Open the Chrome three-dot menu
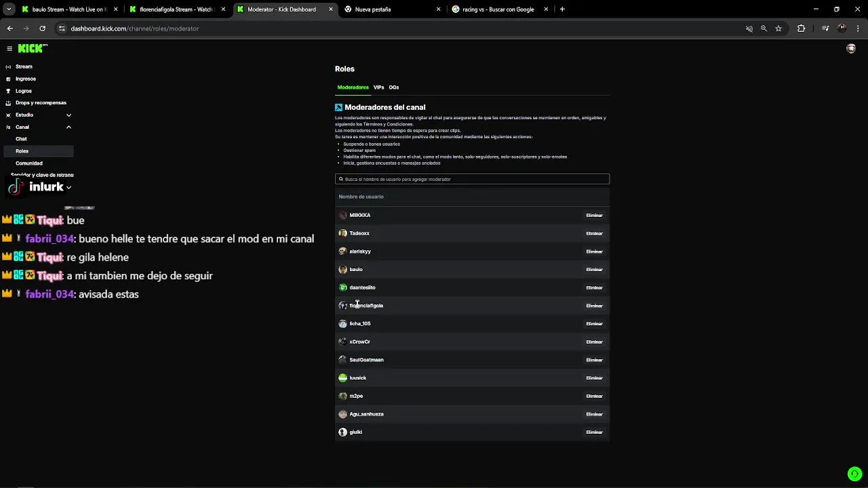Screen dimensions: 868x488 (x=859, y=28)
